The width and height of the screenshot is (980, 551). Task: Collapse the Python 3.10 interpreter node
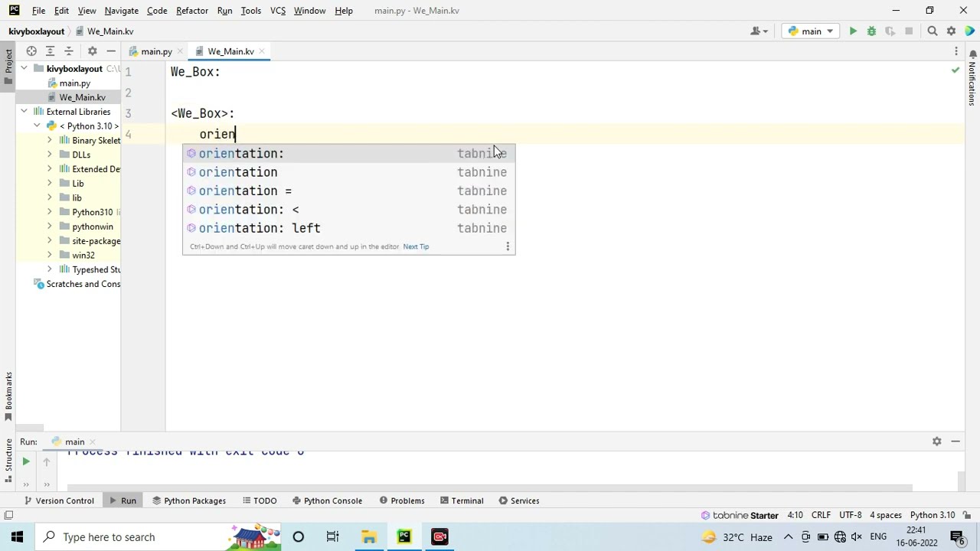pyautogui.click(x=37, y=126)
